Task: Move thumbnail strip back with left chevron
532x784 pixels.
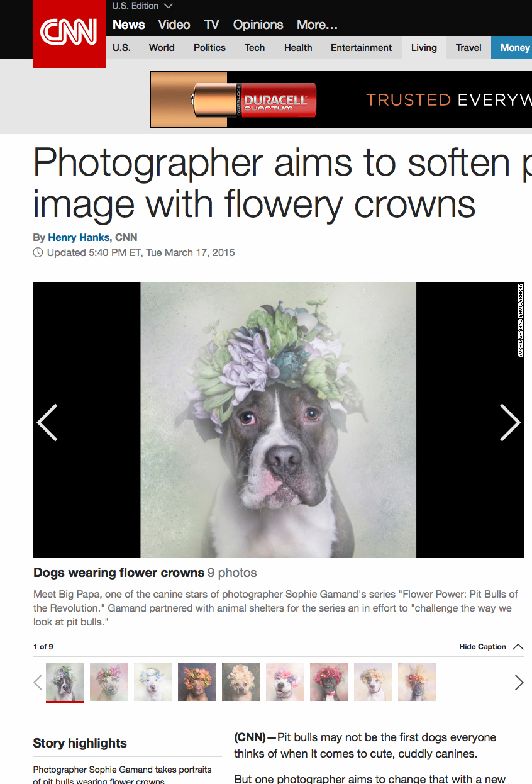Action: point(38,682)
